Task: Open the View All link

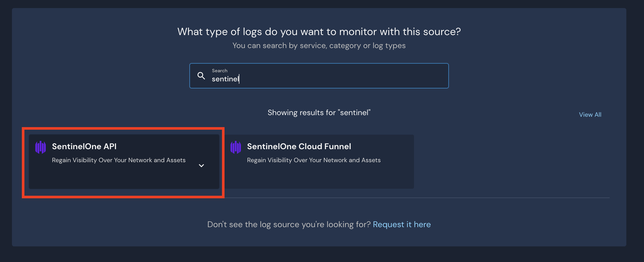Action: pyautogui.click(x=590, y=115)
